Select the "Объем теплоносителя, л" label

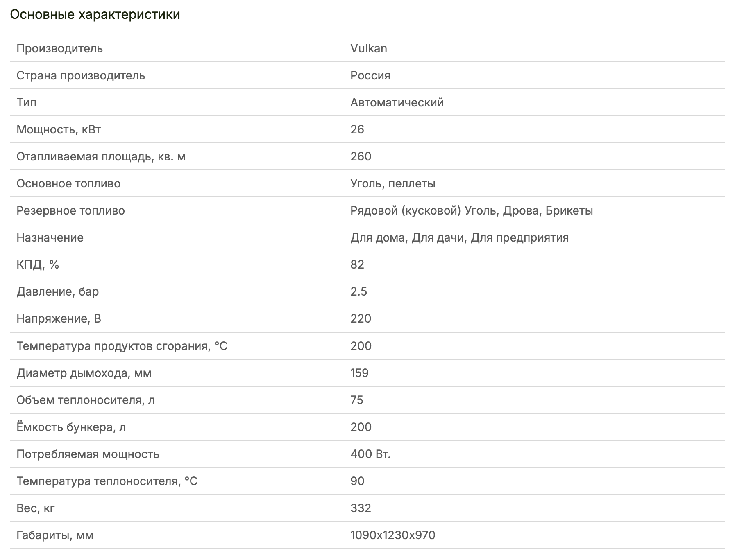click(x=86, y=400)
